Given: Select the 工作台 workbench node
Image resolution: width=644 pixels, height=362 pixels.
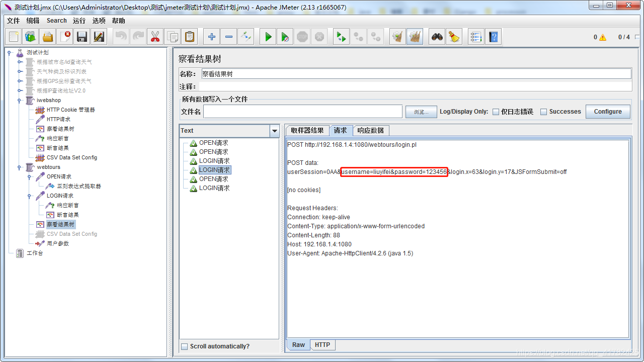Looking at the screenshot, I should coord(35,253).
